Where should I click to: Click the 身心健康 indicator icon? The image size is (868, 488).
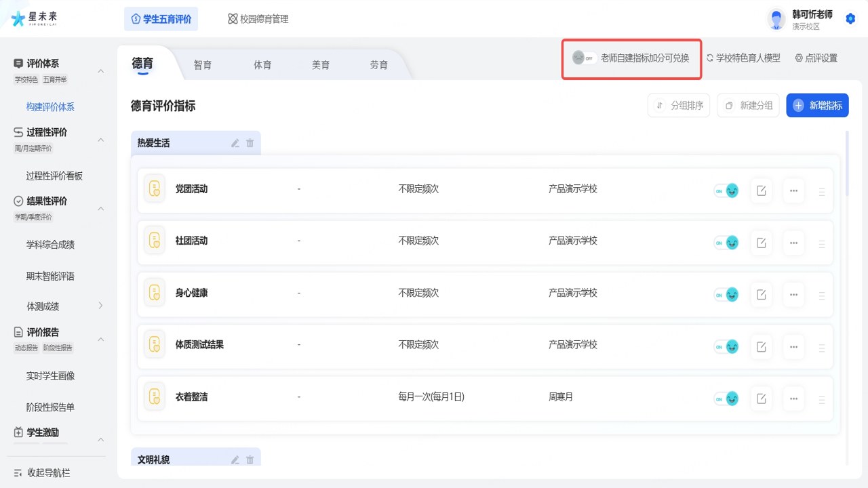point(155,293)
